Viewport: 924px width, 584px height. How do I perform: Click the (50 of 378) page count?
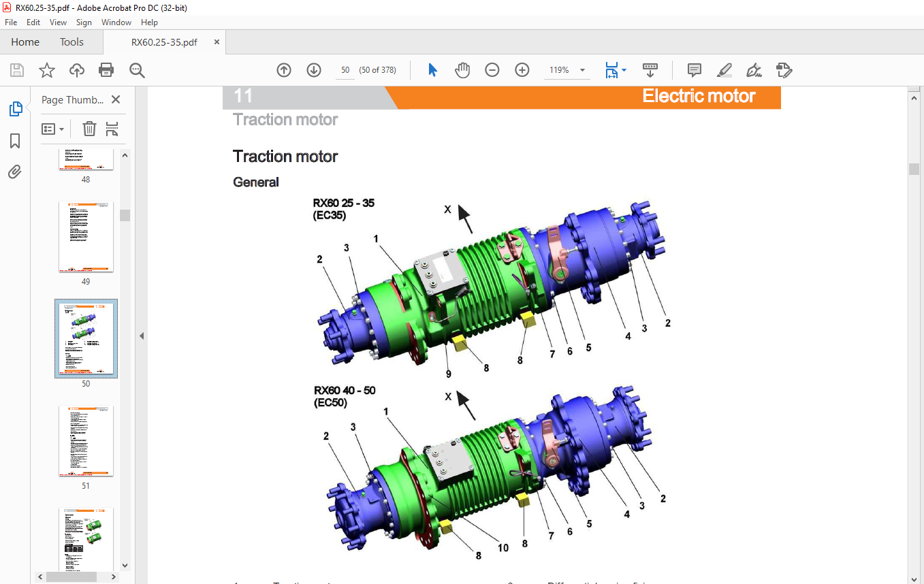click(x=378, y=70)
